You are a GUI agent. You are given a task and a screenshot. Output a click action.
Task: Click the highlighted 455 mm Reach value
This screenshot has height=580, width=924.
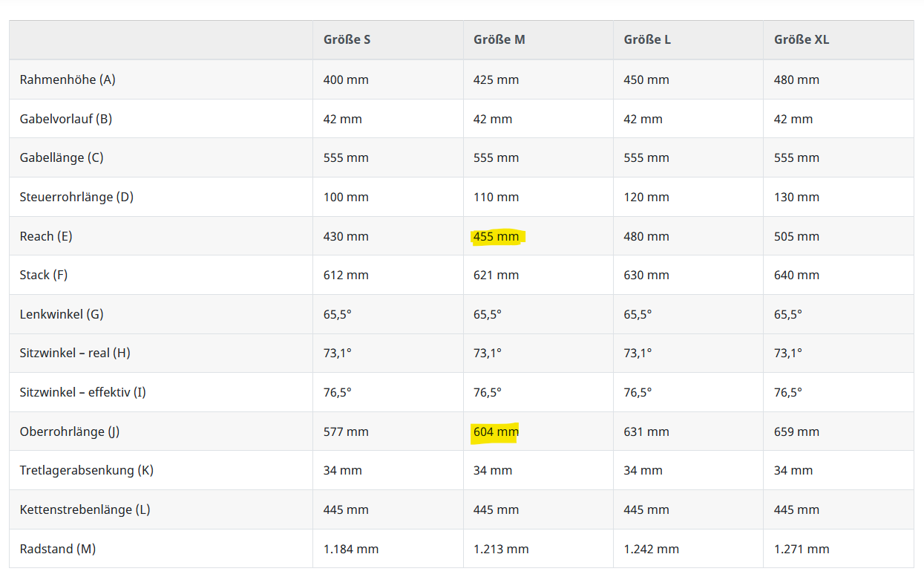point(497,236)
